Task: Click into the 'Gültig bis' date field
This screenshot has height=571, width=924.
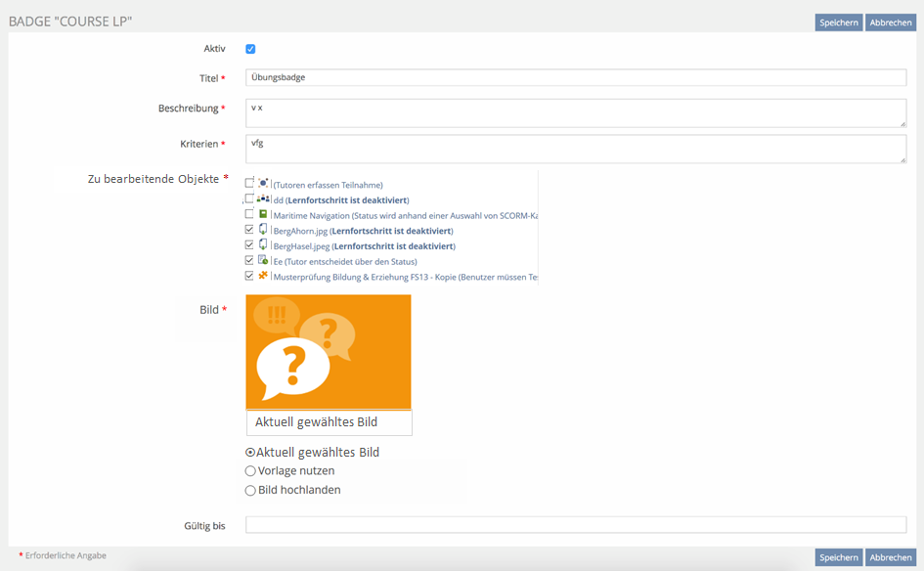Action: coord(575,525)
